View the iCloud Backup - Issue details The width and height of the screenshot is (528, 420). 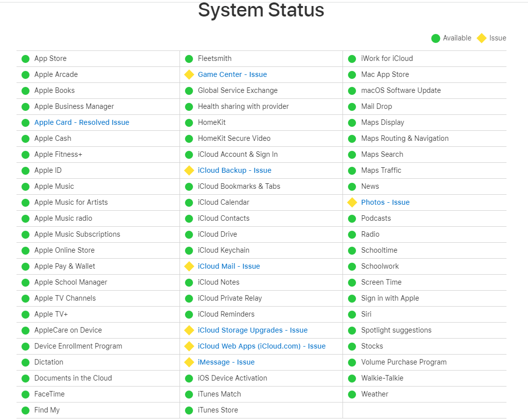click(234, 170)
